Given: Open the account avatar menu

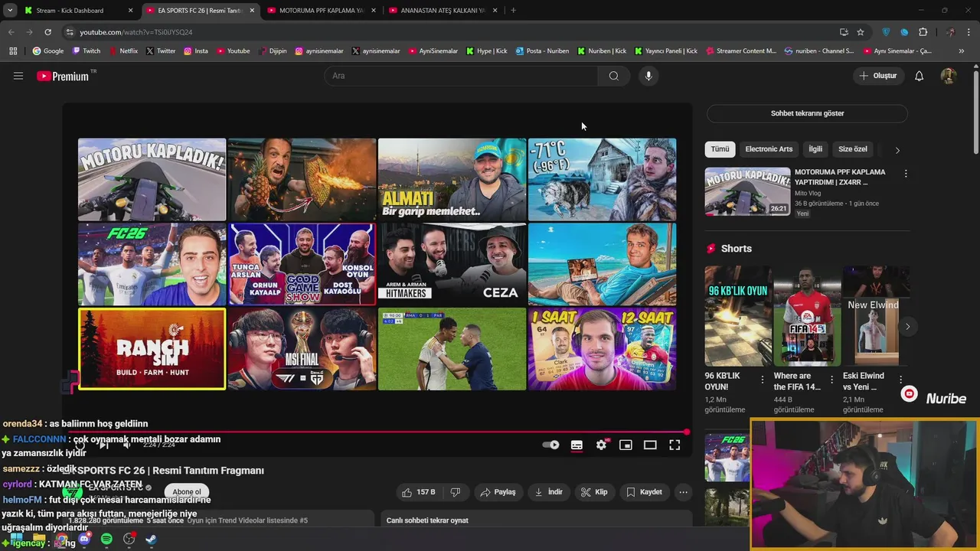Looking at the screenshot, I should pyautogui.click(x=949, y=76).
